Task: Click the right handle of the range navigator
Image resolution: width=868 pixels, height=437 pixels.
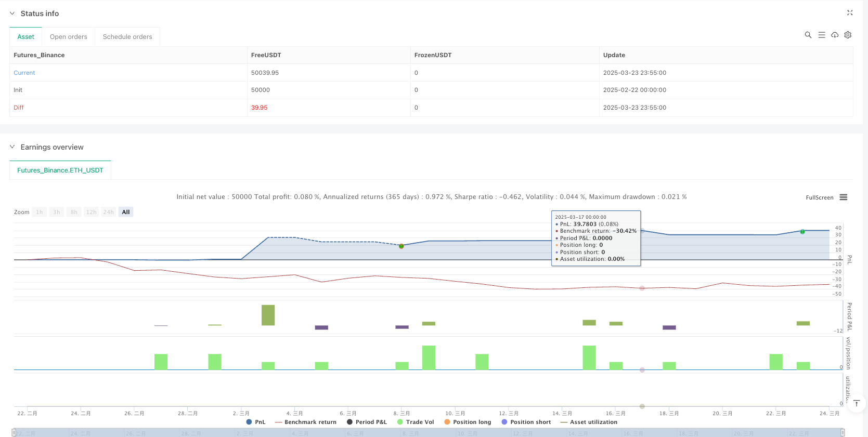Action: click(843, 432)
